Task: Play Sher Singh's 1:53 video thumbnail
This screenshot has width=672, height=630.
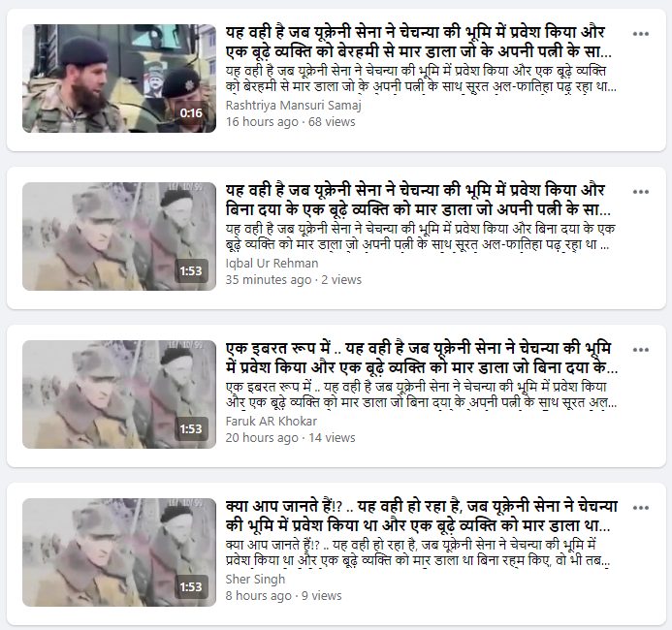Action: tap(119, 552)
